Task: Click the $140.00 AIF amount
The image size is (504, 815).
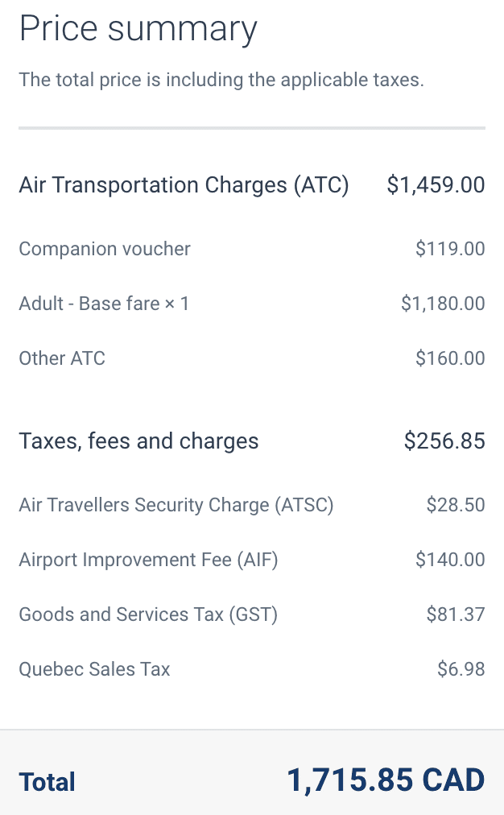Action: pos(450,560)
